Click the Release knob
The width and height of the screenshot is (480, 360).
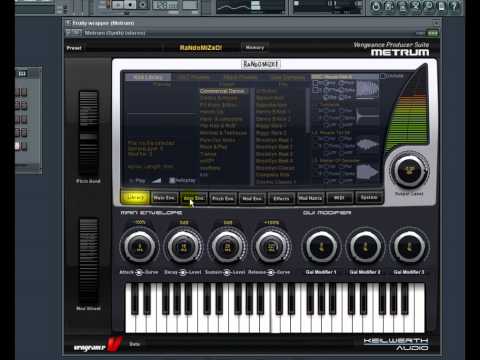point(271,247)
